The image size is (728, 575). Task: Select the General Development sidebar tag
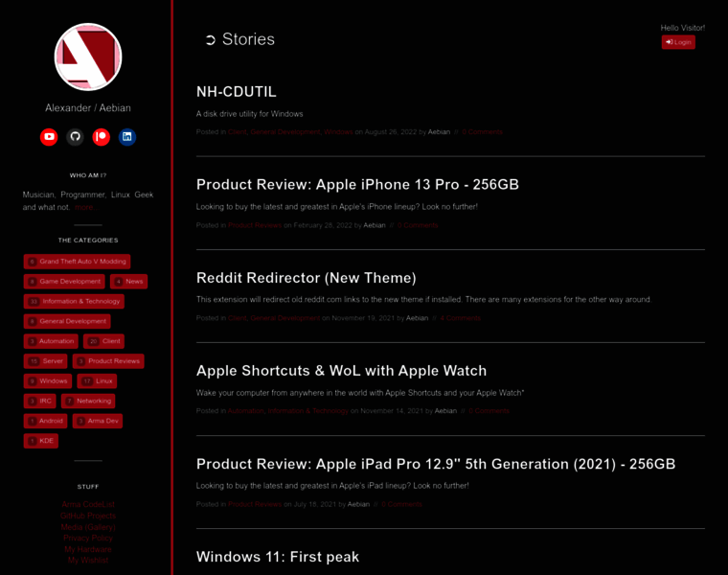[x=67, y=321]
